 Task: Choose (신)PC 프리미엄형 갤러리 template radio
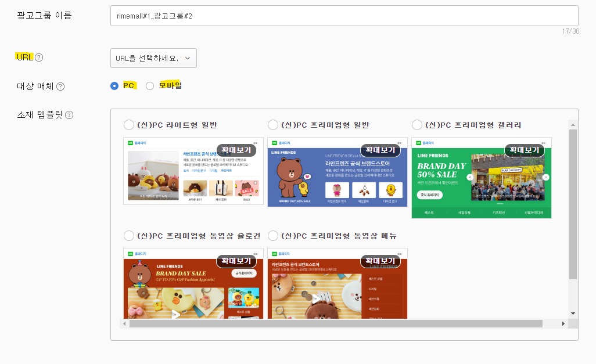point(417,125)
